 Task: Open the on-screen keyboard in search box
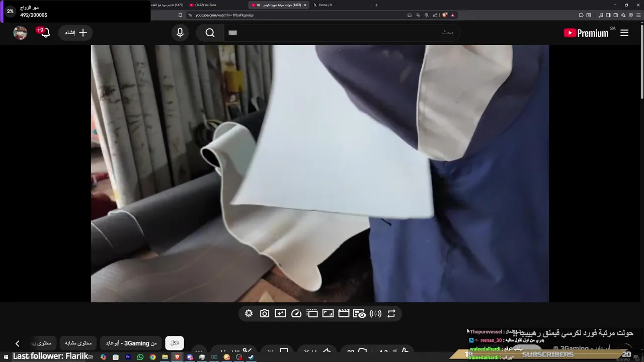pos(232,33)
